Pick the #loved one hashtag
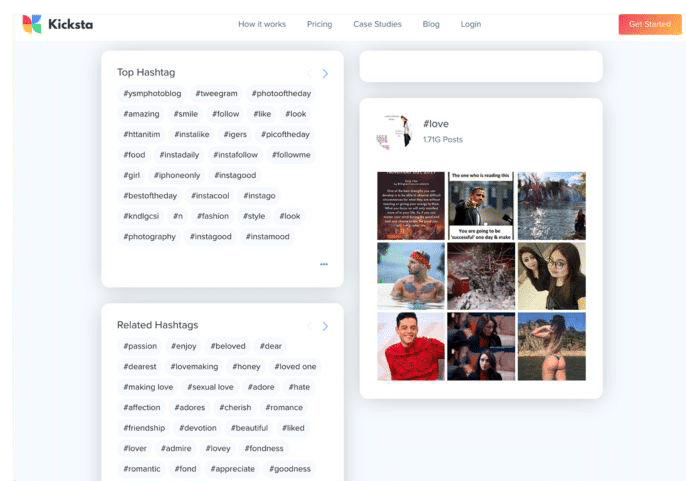700x494 pixels. tap(295, 367)
